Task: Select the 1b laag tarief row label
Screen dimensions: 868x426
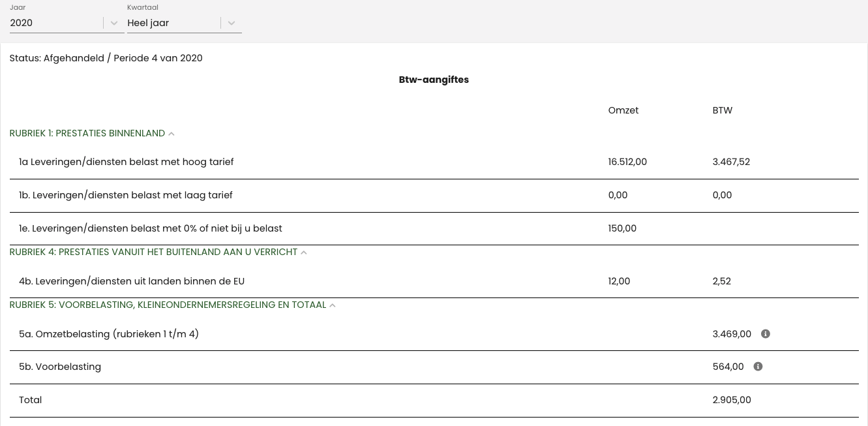Action: [x=126, y=195]
